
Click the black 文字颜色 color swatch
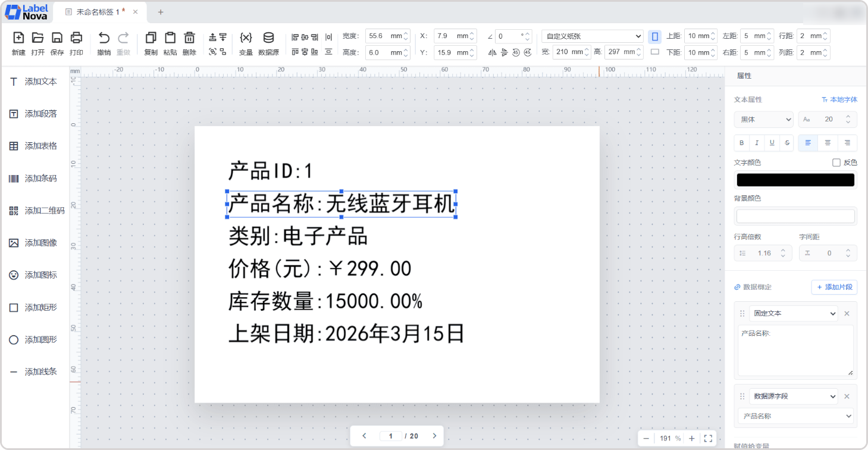pyautogui.click(x=795, y=180)
